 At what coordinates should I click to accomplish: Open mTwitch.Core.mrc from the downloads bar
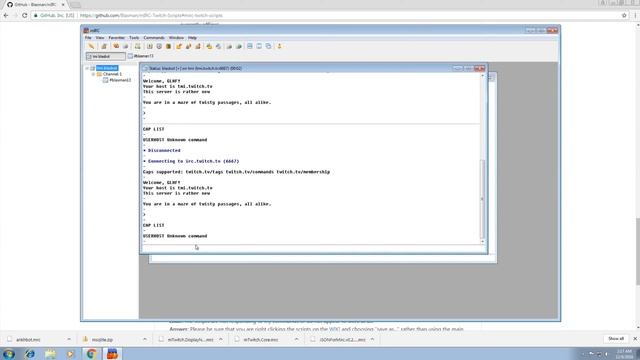tap(260, 339)
